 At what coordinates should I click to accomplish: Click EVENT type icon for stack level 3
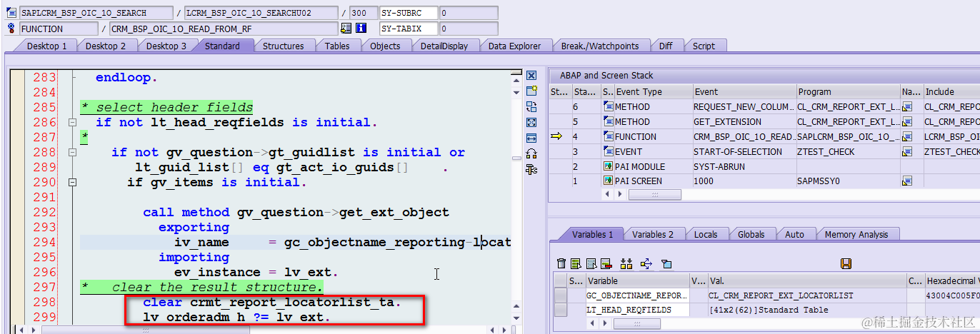point(608,151)
